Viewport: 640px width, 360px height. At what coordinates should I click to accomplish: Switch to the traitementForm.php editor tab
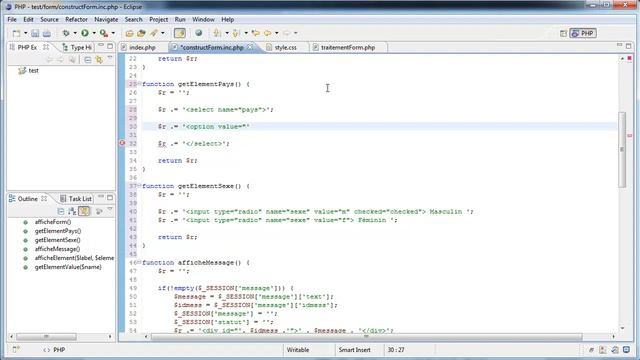click(x=348, y=48)
